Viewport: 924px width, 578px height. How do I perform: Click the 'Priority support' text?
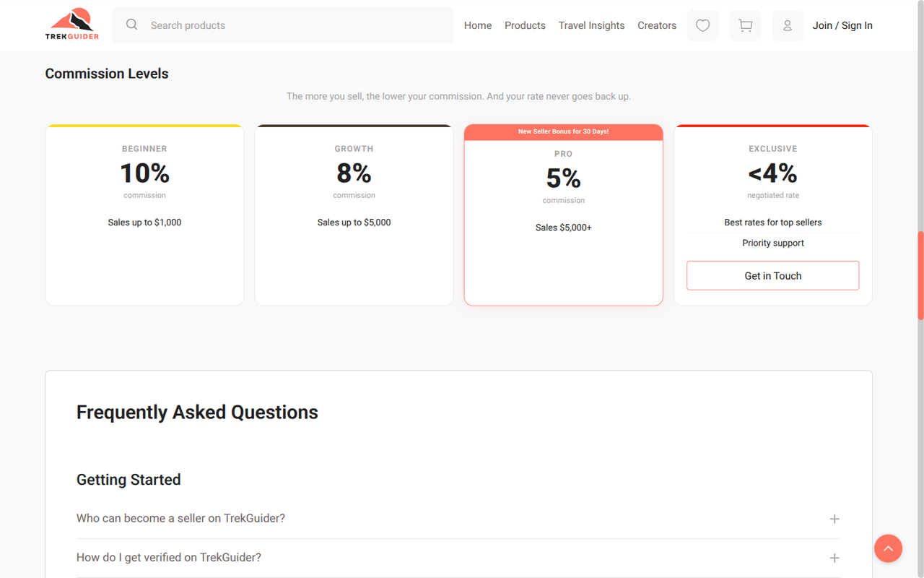pyautogui.click(x=772, y=243)
